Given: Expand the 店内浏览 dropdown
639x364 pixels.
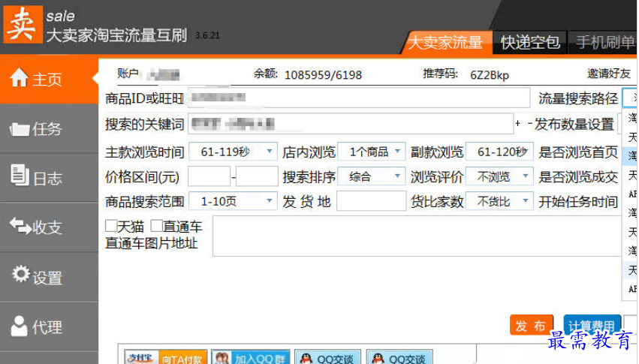Looking at the screenshot, I should coord(372,152).
